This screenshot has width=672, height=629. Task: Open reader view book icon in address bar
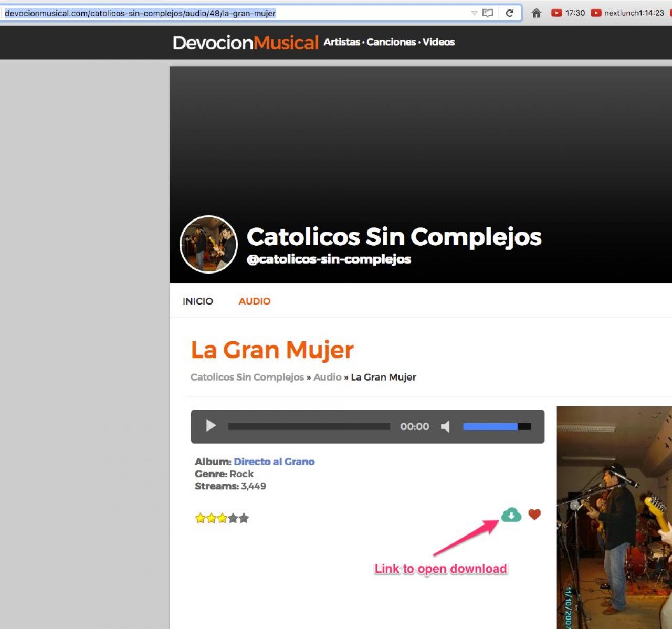tap(488, 13)
